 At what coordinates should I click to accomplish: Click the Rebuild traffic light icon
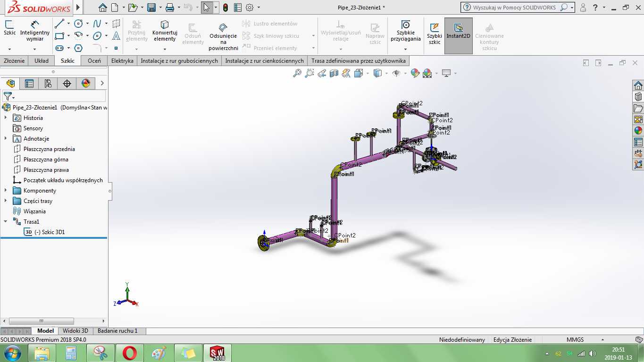[226, 8]
